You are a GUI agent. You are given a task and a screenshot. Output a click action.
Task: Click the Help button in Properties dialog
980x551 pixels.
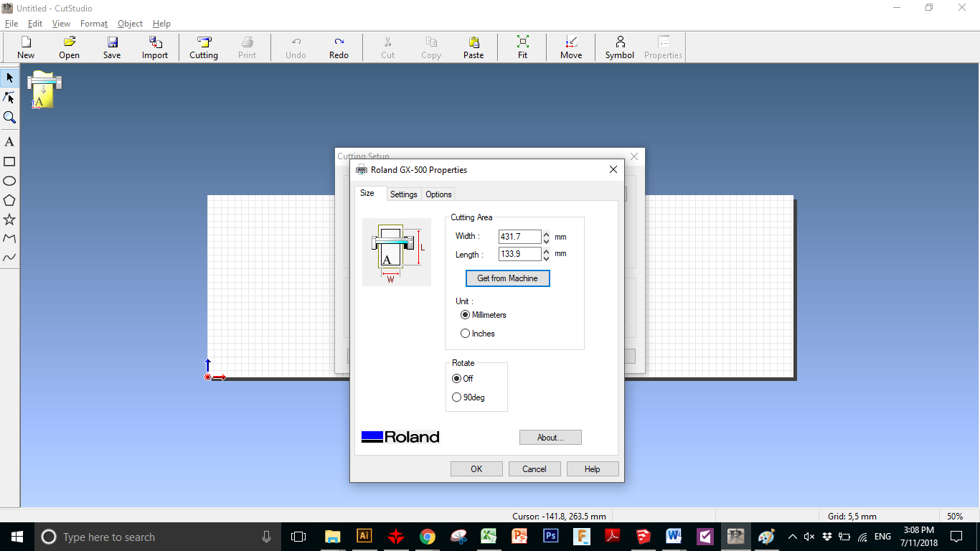(593, 469)
